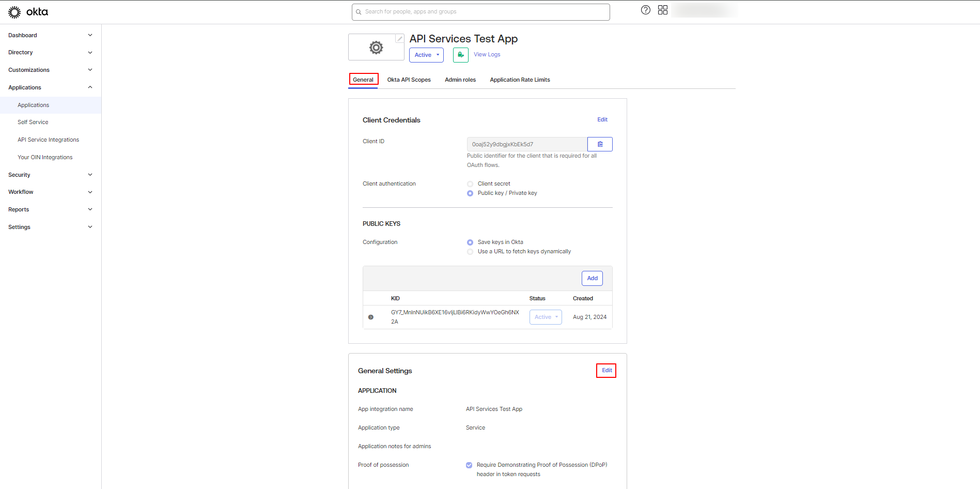
Task: Click the pencil icon to edit the app logo
Action: [x=399, y=38]
